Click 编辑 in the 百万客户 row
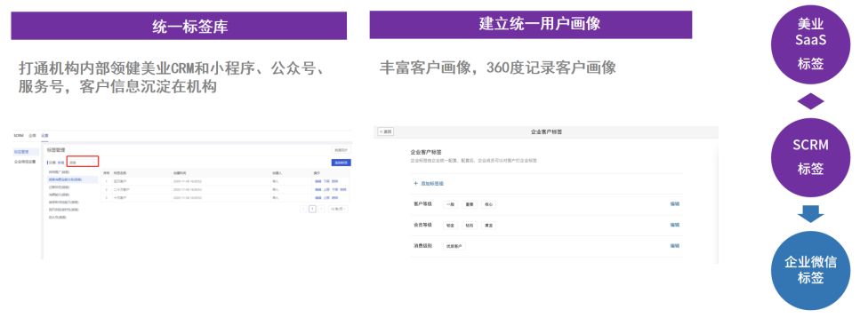 (x=317, y=181)
